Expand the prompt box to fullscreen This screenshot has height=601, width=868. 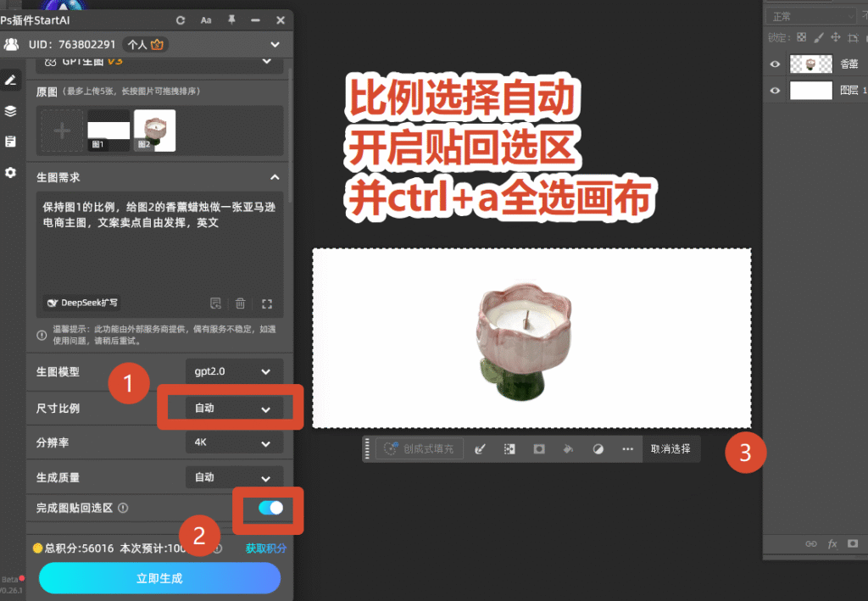(267, 303)
